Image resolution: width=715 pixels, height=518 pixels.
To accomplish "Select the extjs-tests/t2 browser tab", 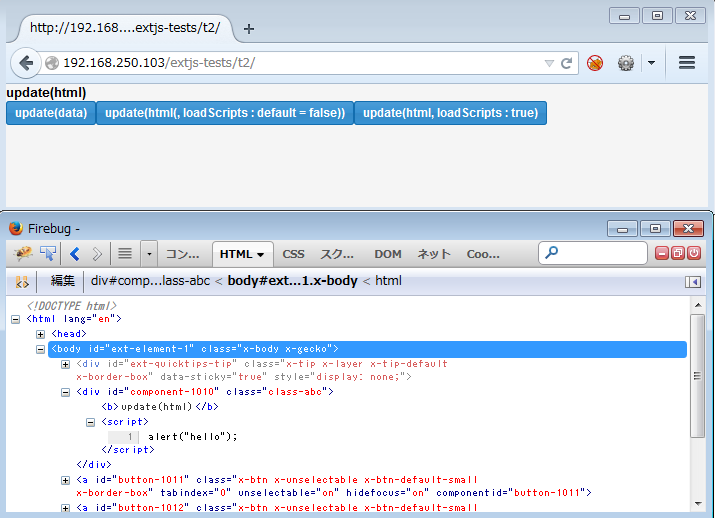I will click(x=125, y=28).
